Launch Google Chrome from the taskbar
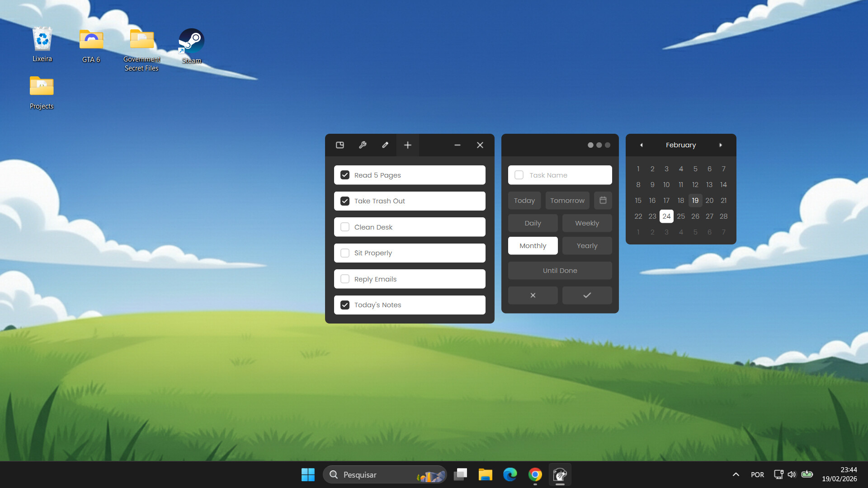The width and height of the screenshot is (868, 488). click(x=535, y=474)
